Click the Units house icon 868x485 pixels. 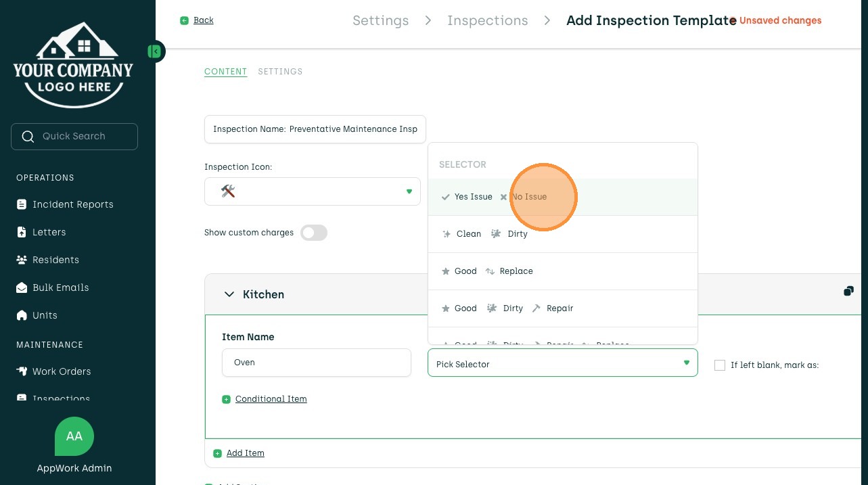click(x=22, y=315)
